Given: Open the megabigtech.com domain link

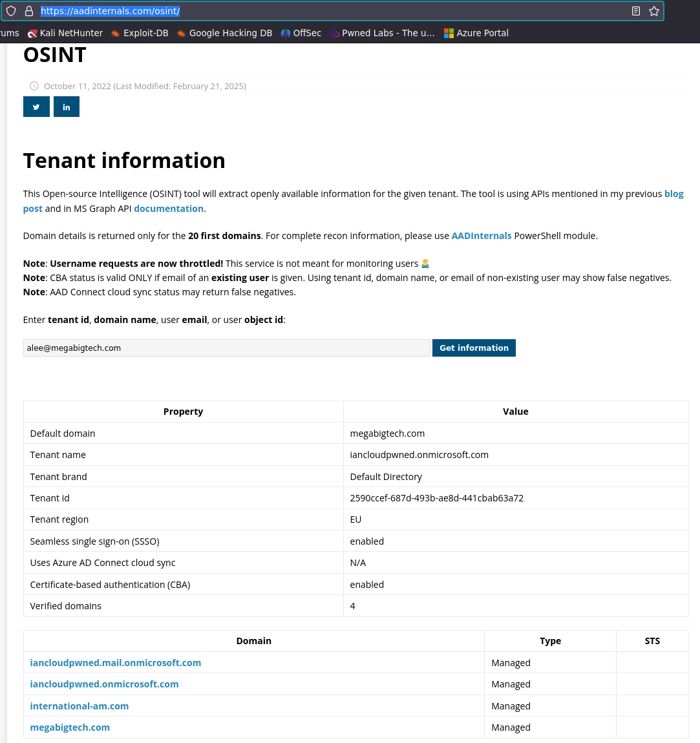Looking at the screenshot, I should [x=69, y=727].
